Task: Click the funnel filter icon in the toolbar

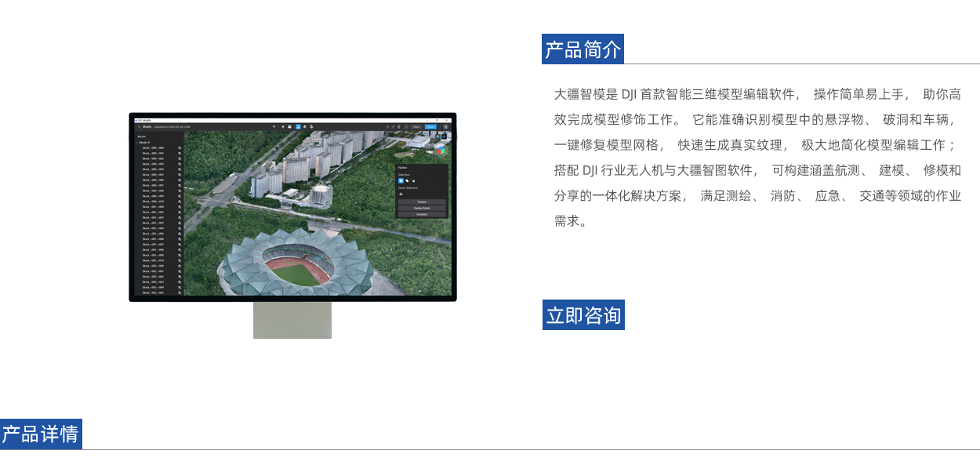Action: [x=274, y=126]
